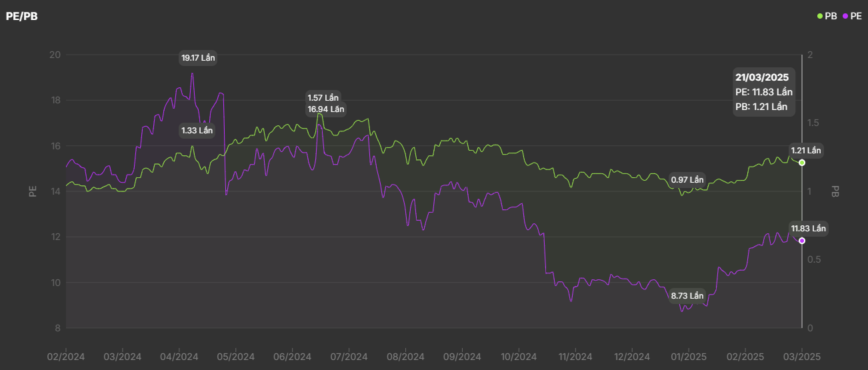Click the 1.33 Lần data label

pyautogui.click(x=197, y=131)
